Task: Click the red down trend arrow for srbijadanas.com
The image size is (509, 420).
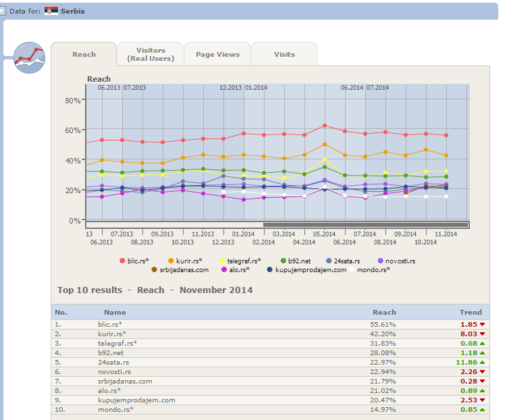Action: pyautogui.click(x=483, y=381)
